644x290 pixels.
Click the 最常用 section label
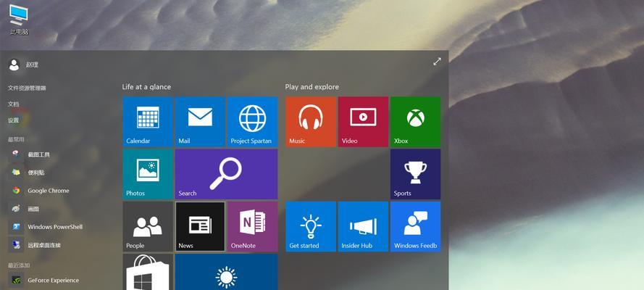click(x=16, y=140)
